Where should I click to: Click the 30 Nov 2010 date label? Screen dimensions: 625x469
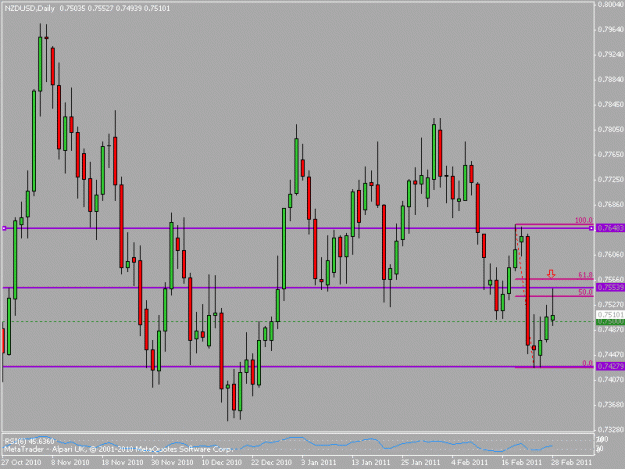172,463
